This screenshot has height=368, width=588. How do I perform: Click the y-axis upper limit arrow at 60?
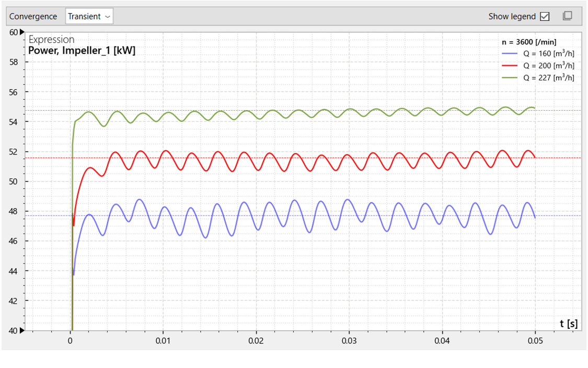(22, 32)
